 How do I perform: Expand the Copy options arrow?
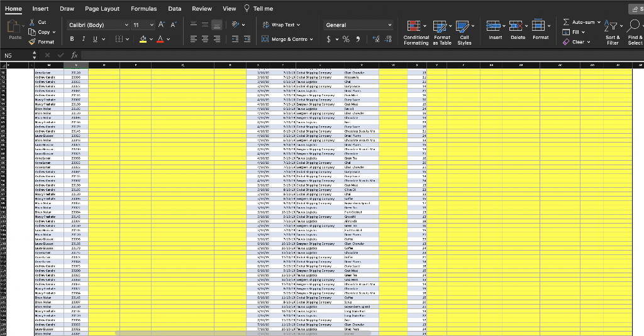coord(54,32)
